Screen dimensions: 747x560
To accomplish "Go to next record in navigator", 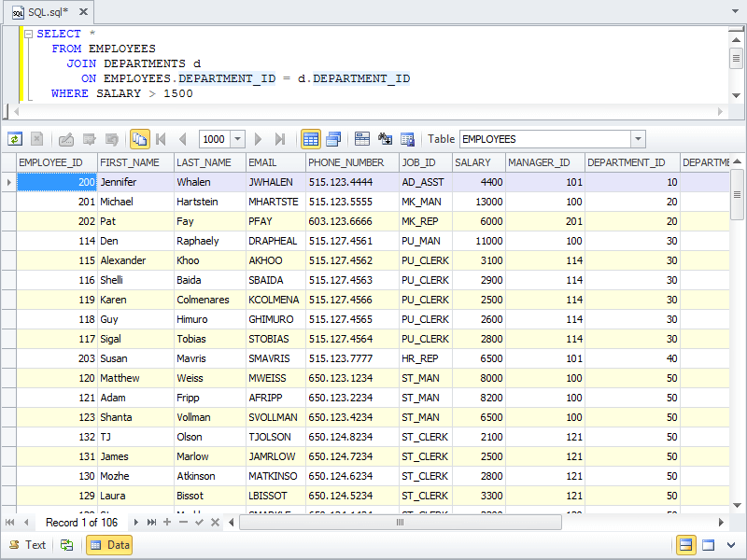I will pyautogui.click(x=136, y=523).
